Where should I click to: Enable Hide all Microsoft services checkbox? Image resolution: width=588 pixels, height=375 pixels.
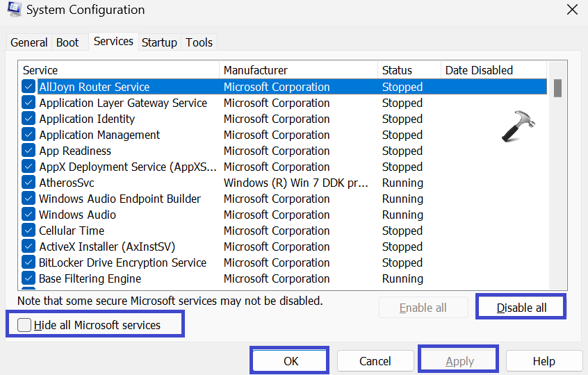[25, 325]
